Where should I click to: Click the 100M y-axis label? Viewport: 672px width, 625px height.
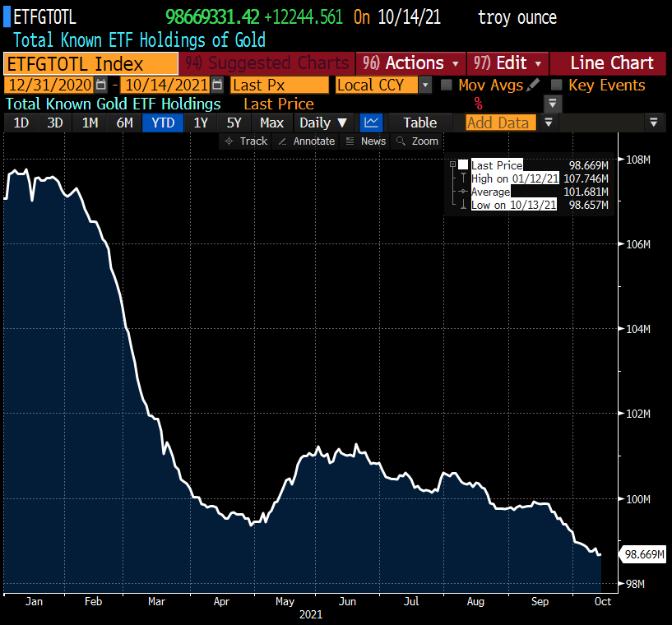tap(638, 499)
